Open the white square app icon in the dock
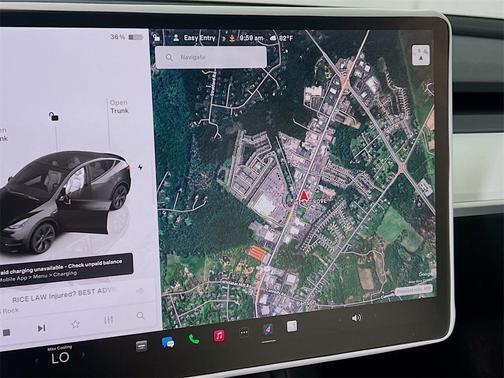Image resolution: width=504 pixels, height=378 pixels. (292, 326)
